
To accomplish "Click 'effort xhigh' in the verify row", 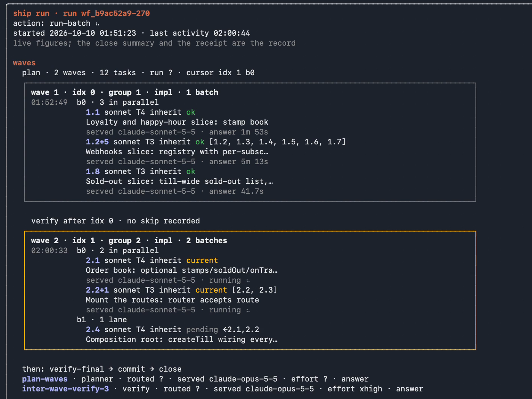I will pos(355,389).
